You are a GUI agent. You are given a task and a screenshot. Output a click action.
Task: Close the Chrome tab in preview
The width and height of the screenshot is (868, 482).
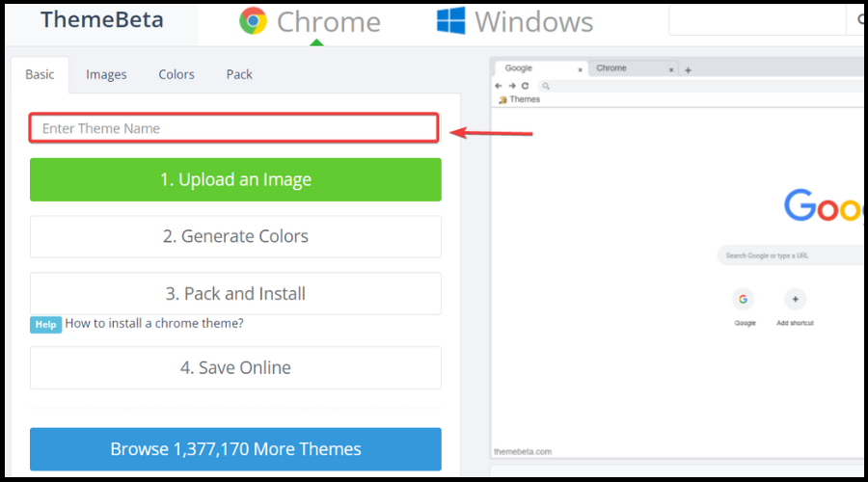(671, 69)
